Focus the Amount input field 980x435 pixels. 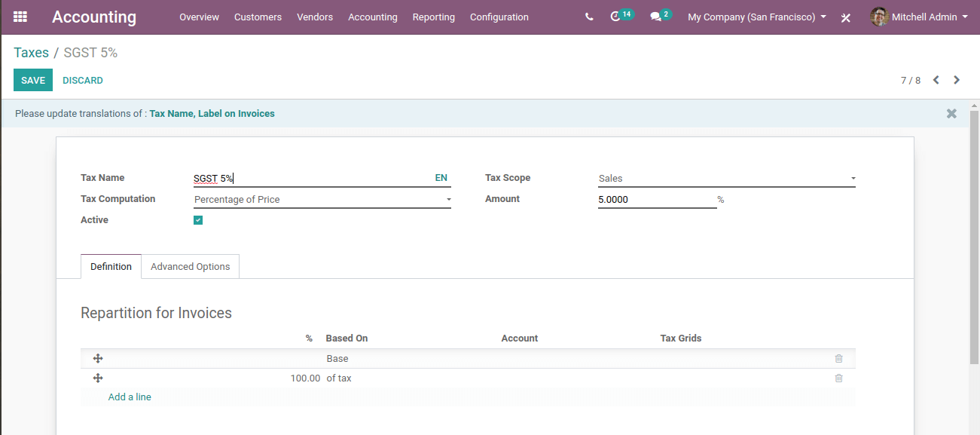coord(657,200)
